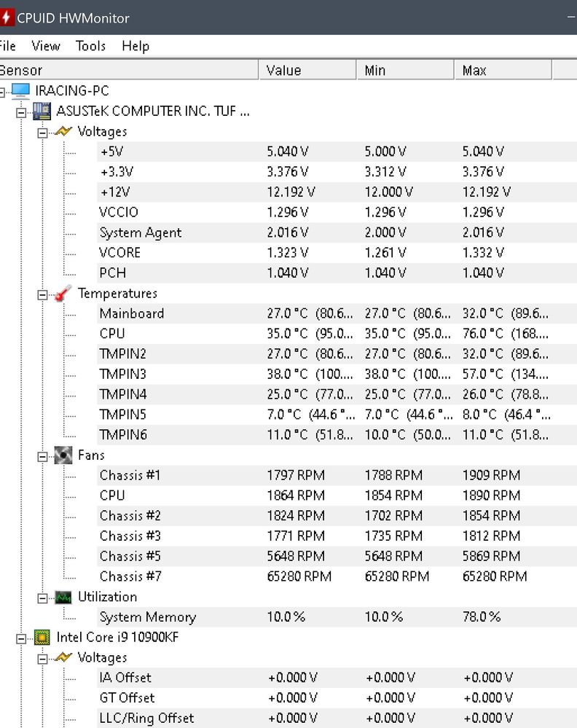Click the 1864 RPM CPU fan value
Image resolution: width=577 pixels, height=728 pixels.
[x=296, y=496]
